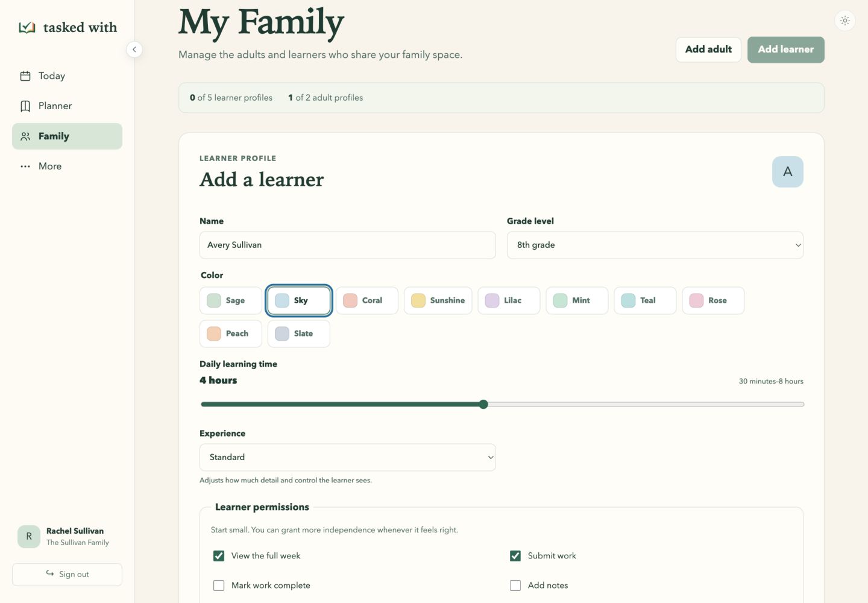Uncheck Submit work permission
This screenshot has height=603, width=868.
point(515,556)
